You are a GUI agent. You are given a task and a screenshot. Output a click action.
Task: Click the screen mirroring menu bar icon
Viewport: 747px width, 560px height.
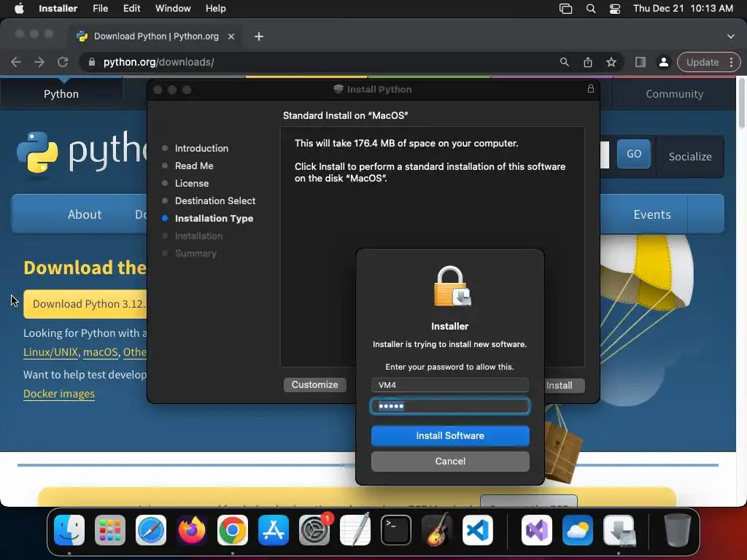click(x=565, y=9)
